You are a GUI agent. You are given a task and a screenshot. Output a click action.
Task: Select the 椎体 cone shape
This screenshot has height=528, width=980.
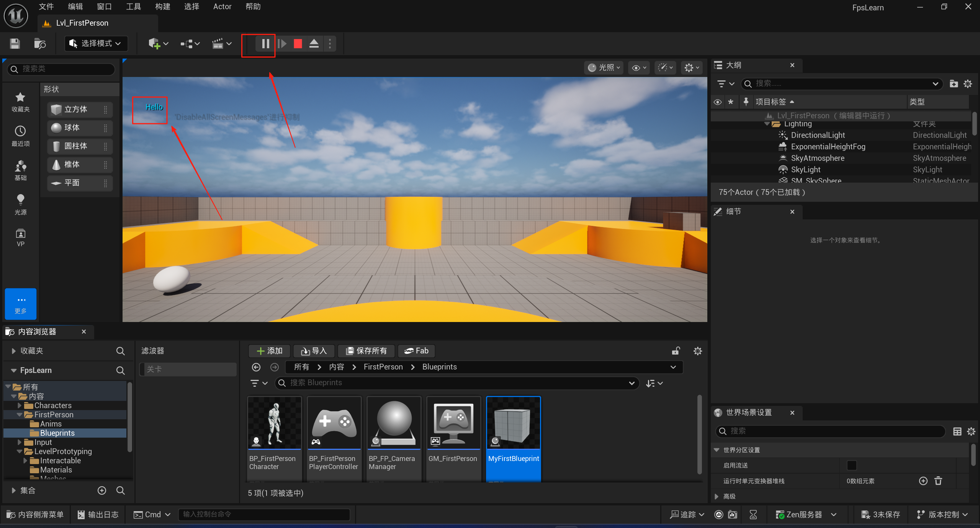pyautogui.click(x=80, y=165)
